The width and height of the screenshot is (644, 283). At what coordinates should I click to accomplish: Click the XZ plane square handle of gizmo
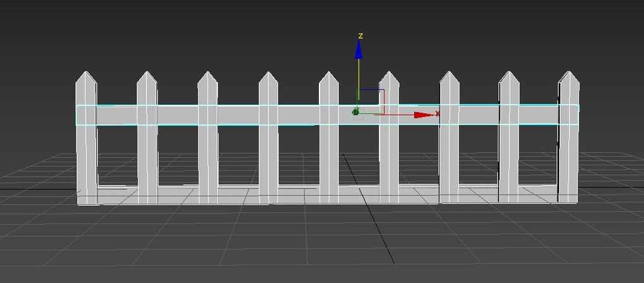pos(372,100)
